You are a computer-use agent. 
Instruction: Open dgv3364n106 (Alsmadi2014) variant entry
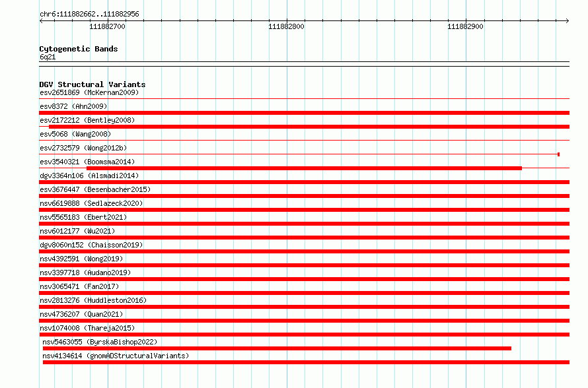89,176
